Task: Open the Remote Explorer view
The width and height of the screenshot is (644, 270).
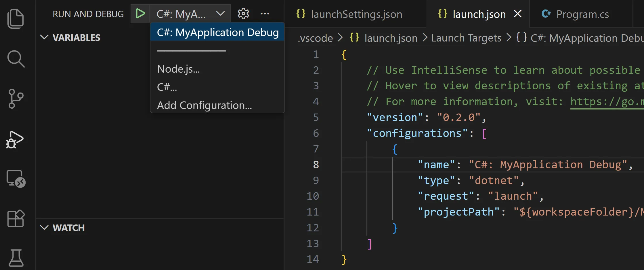Action: 16,179
